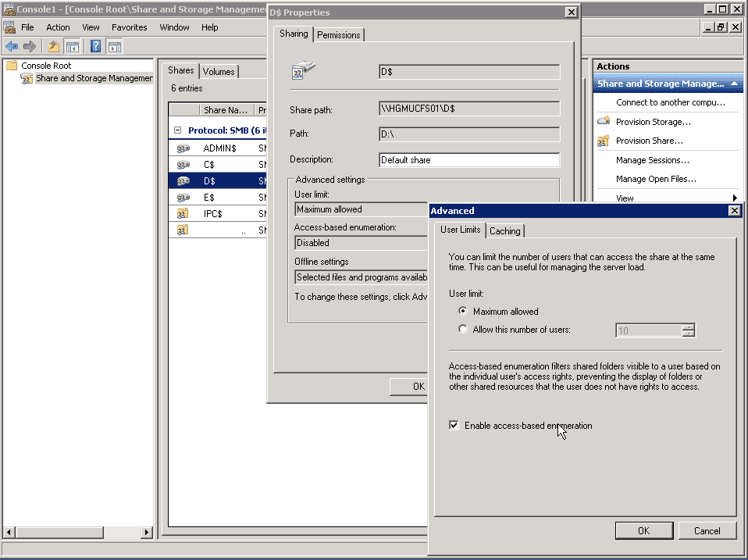
Task: Uncheck Enable access-based enumeration checkbox
Action: coord(454,425)
